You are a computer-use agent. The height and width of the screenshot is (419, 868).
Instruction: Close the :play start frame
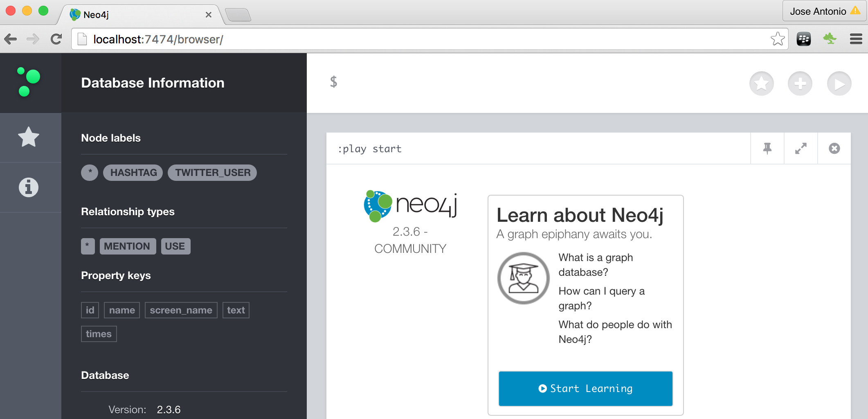(834, 148)
